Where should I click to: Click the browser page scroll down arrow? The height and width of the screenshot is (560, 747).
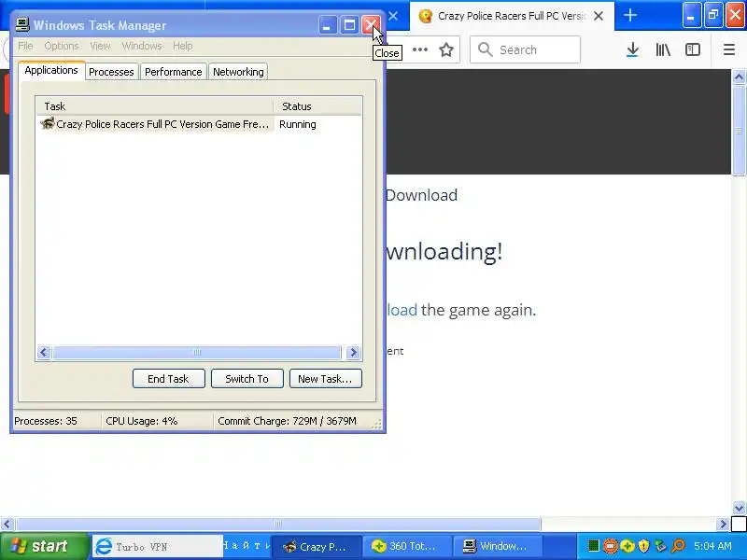click(739, 509)
